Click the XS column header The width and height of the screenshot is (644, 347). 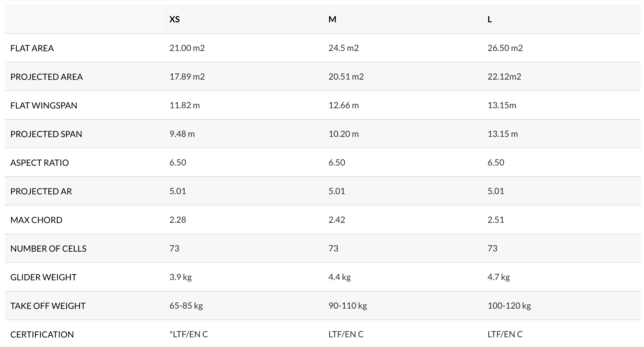pos(175,19)
